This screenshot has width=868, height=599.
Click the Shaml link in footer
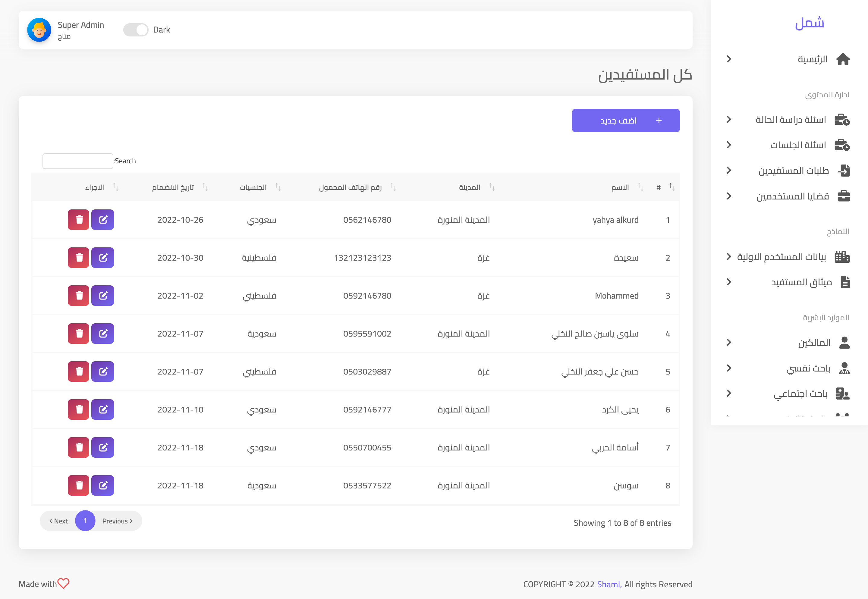[609, 584]
